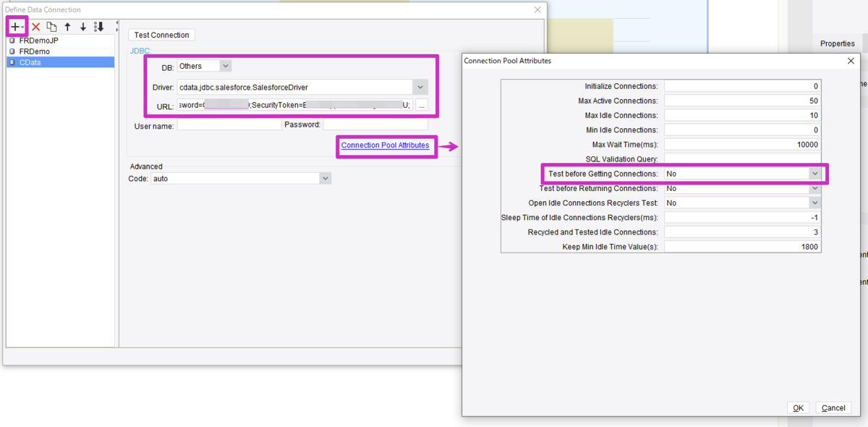Click the database icon beside CData
This screenshot has height=427, width=868.
coord(12,62)
